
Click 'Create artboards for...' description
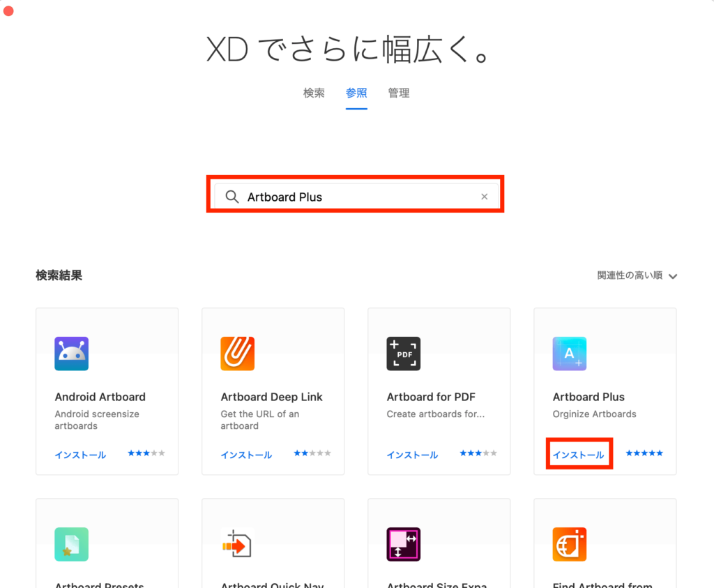(436, 414)
